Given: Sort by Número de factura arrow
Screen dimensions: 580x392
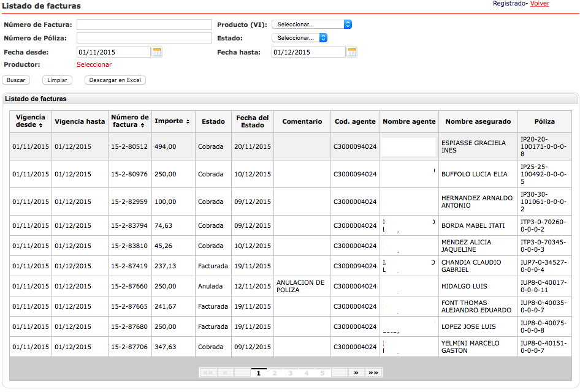Looking at the screenshot, I should pyautogui.click(x=143, y=125).
